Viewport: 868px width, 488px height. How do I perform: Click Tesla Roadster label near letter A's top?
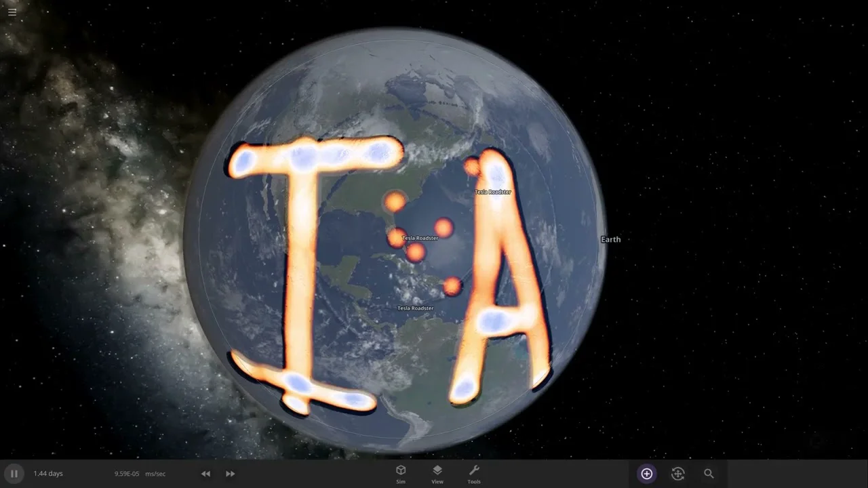[493, 192]
